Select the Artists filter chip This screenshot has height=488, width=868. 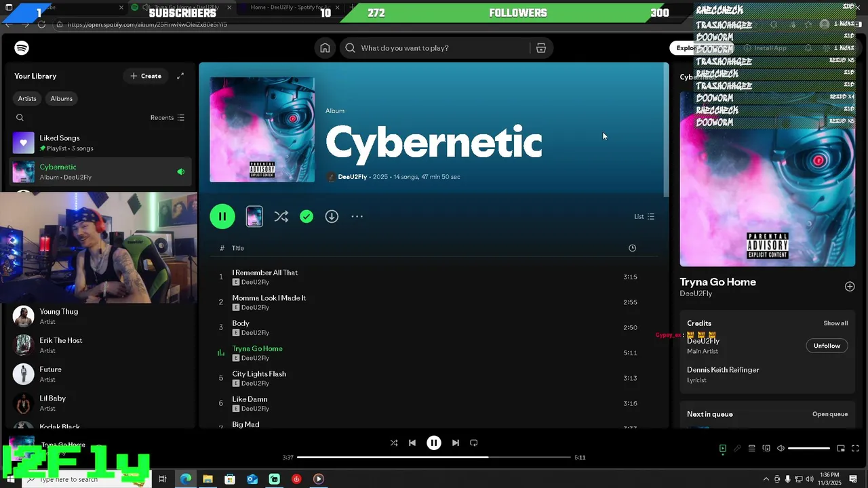click(x=27, y=98)
